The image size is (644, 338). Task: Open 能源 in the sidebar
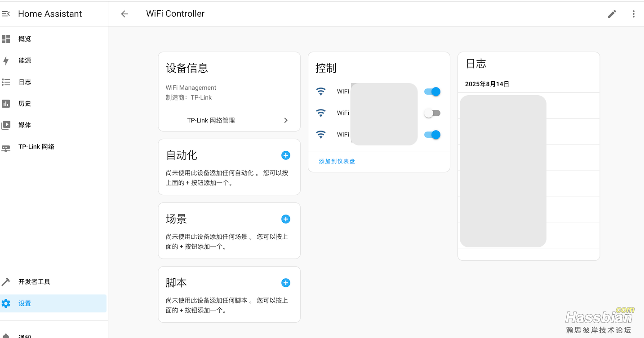click(53, 61)
